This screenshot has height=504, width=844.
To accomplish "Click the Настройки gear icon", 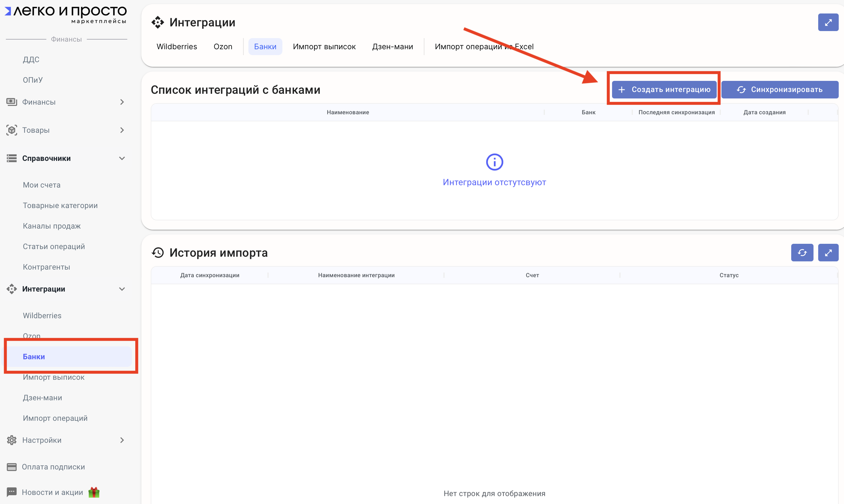I will [11, 440].
